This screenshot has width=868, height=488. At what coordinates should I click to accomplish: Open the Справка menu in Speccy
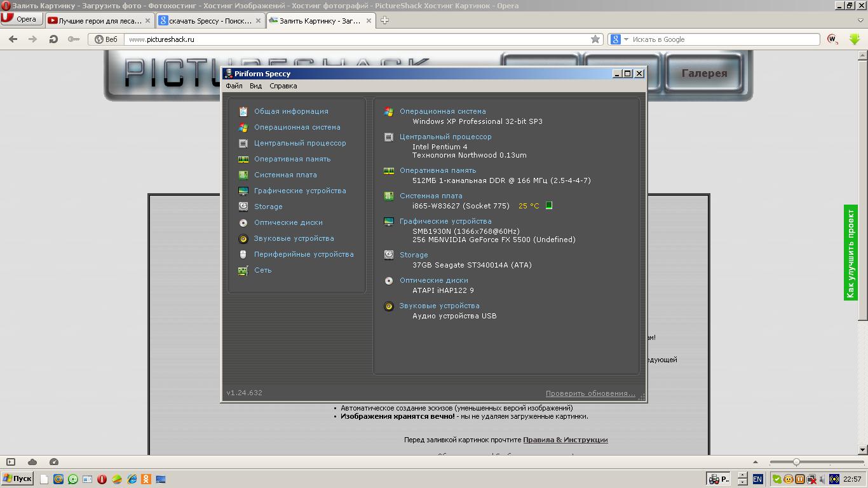283,86
